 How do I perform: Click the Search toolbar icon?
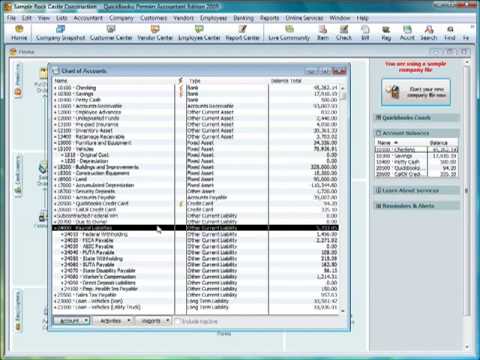click(x=428, y=33)
